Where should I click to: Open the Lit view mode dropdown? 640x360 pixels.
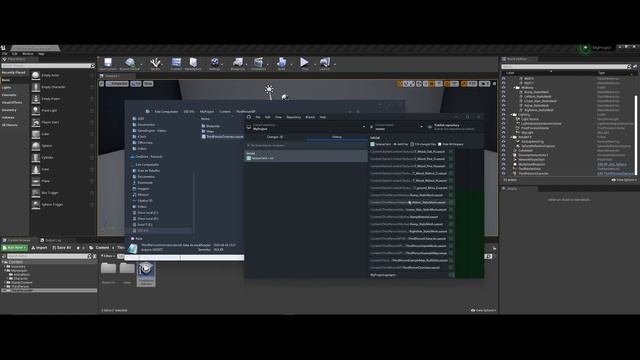coord(136,84)
